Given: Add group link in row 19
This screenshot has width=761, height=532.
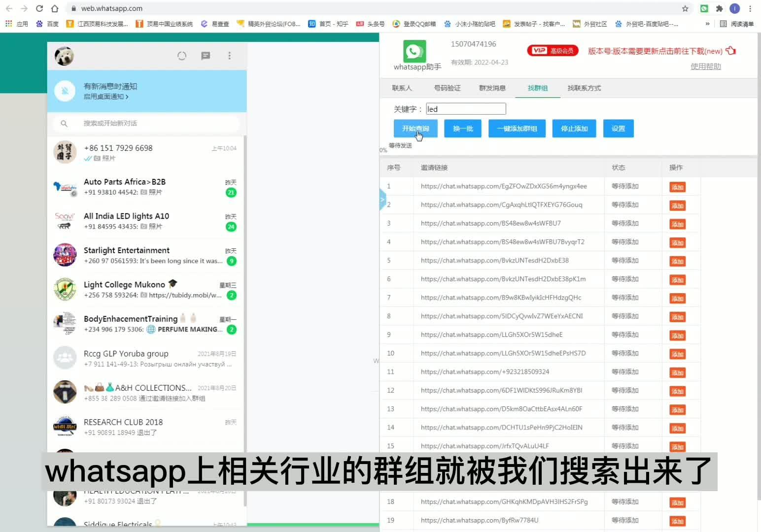Looking at the screenshot, I should pos(677,521).
